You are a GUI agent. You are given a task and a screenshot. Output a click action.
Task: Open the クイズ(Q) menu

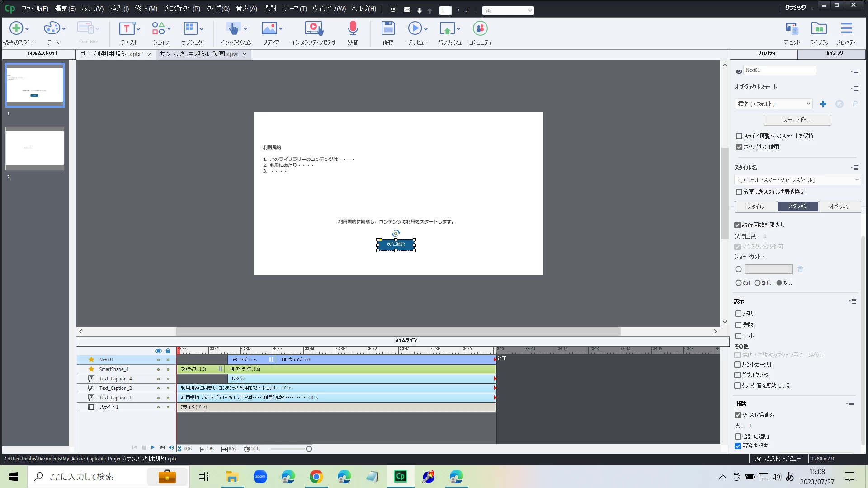coord(218,9)
